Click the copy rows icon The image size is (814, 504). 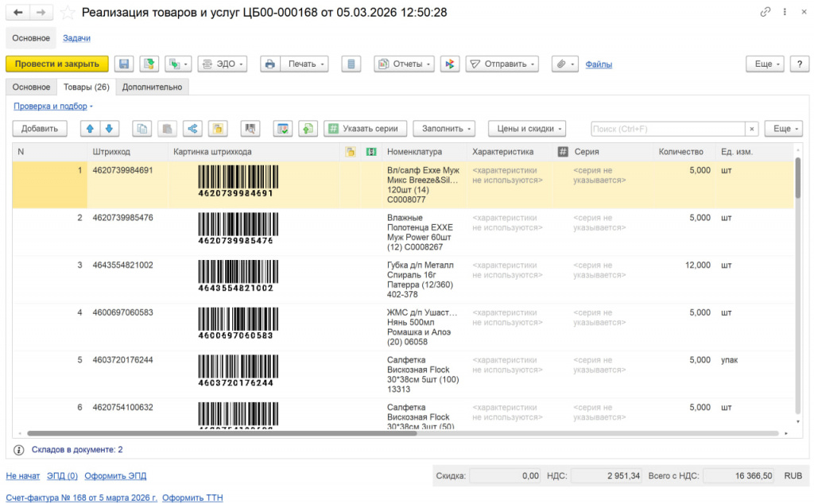click(141, 129)
